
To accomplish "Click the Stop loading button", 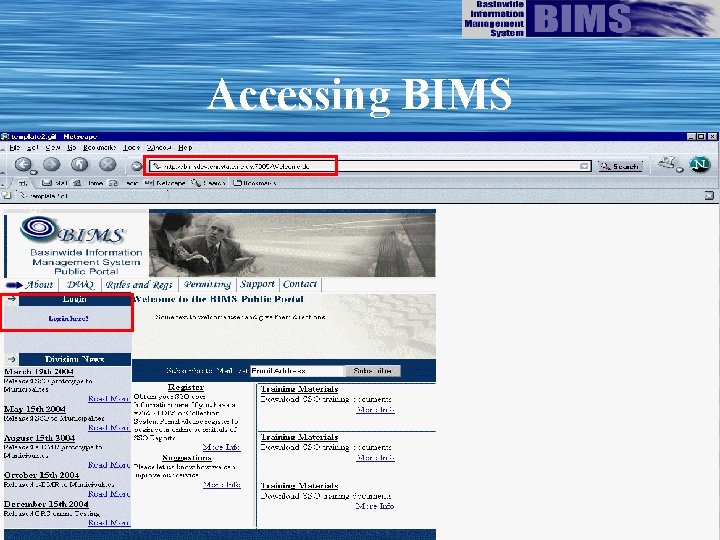I will (107, 164).
